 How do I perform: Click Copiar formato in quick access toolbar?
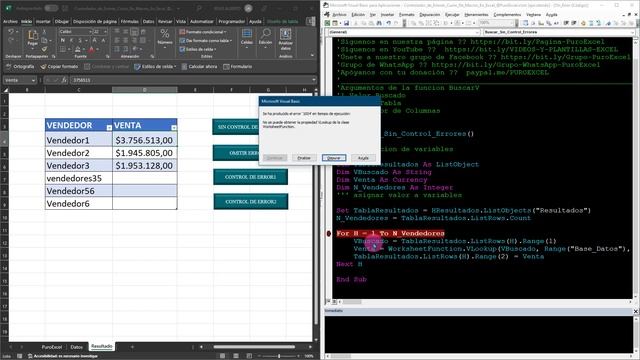tap(59, 67)
